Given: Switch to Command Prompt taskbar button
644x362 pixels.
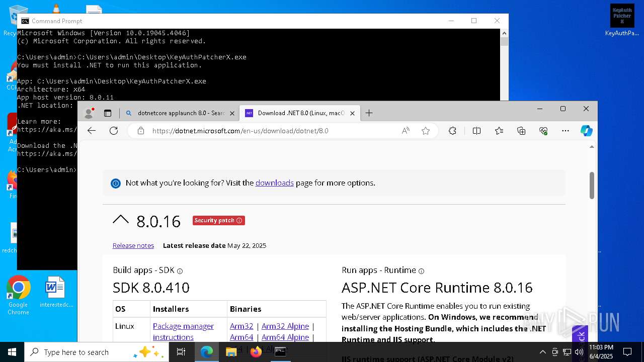Looking at the screenshot, I should pyautogui.click(x=280, y=352).
